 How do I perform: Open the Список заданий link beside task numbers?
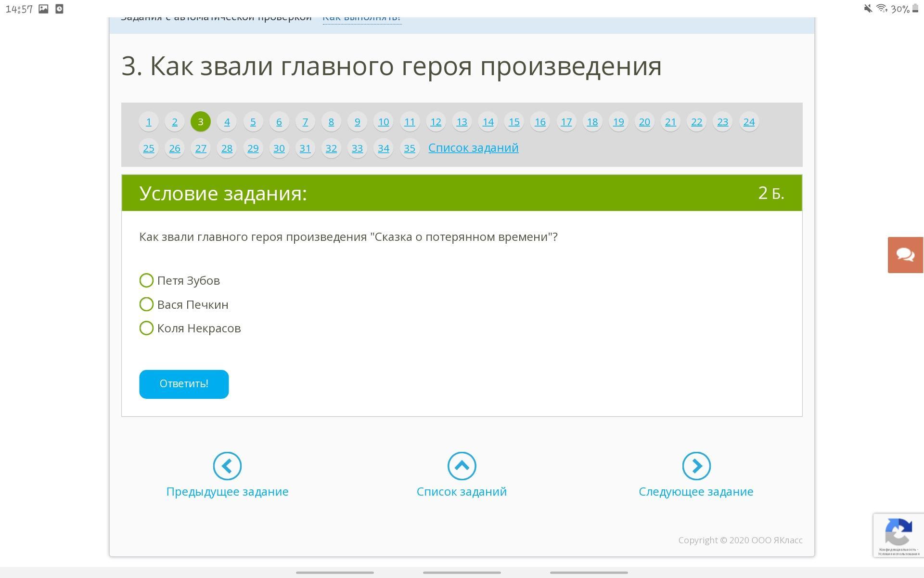pyautogui.click(x=473, y=148)
